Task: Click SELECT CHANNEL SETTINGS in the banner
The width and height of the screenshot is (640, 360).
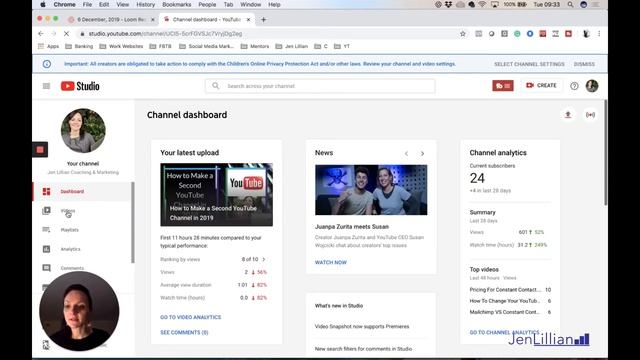Action: click(529, 64)
